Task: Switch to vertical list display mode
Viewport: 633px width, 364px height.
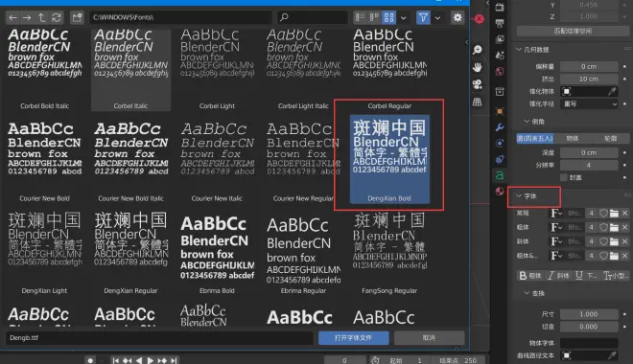Action: (x=360, y=18)
